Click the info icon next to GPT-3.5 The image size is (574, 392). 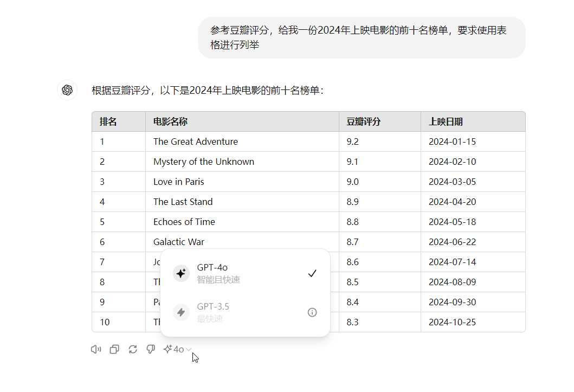[x=312, y=312]
